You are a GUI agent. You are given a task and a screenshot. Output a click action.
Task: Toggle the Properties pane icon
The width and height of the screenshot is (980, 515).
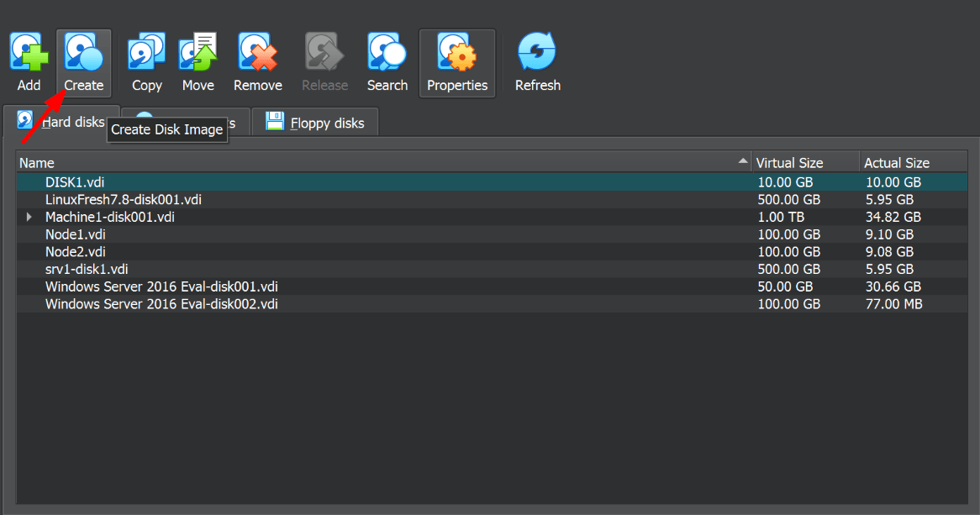457,53
